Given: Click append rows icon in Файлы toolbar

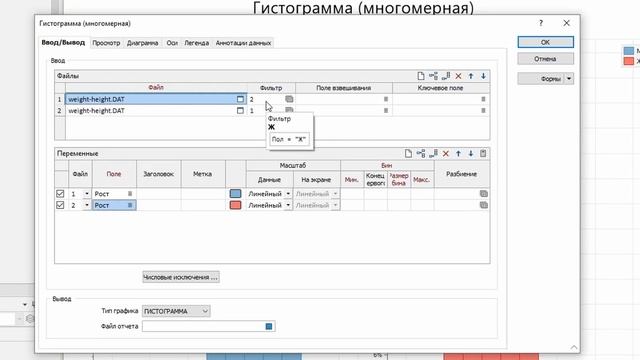Looking at the screenshot, I should click(x=446, y=76).
